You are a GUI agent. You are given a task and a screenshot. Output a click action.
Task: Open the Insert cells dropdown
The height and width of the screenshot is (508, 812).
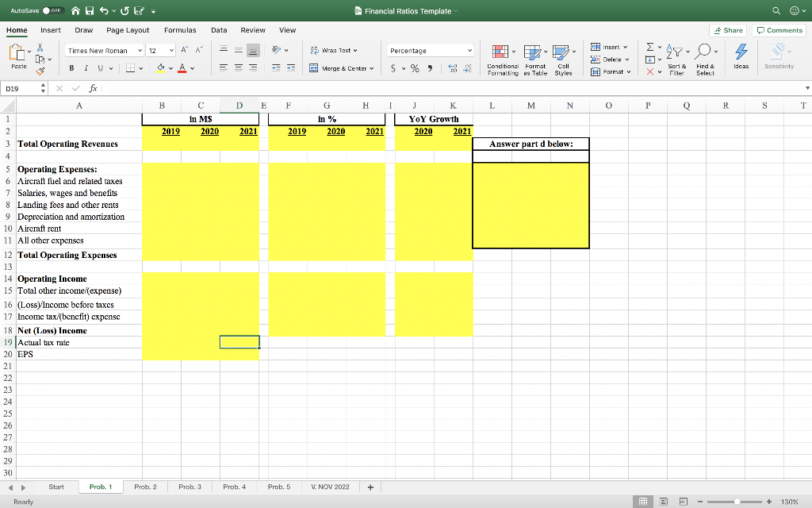click(610, 47)
